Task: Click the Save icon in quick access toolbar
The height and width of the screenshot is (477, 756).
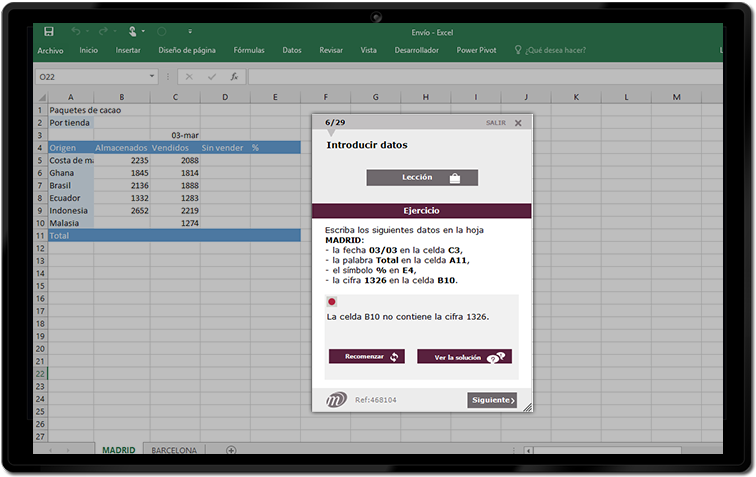Action: (x=49, y=32)
